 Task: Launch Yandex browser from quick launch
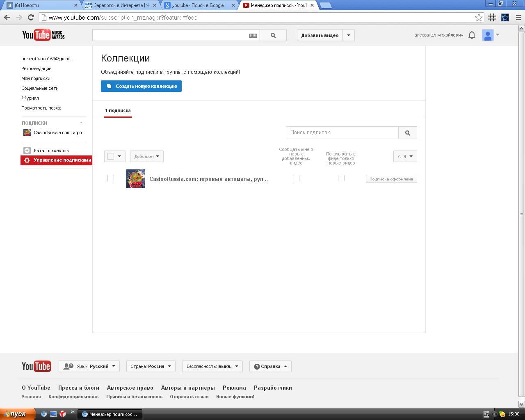[x=63, y=414]
